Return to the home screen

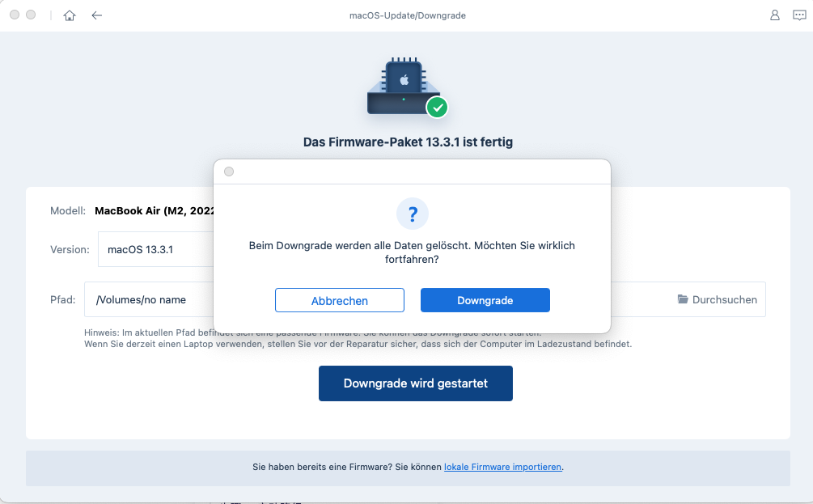pos(70,15)
